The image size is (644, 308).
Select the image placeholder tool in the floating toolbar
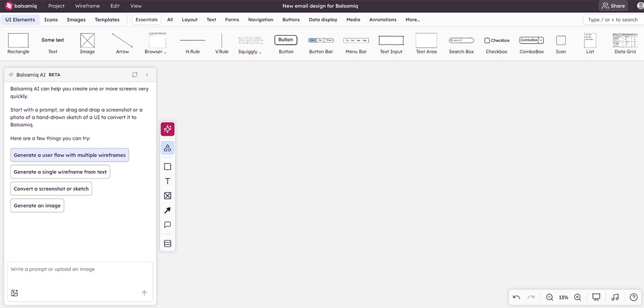tap(167, 196)
